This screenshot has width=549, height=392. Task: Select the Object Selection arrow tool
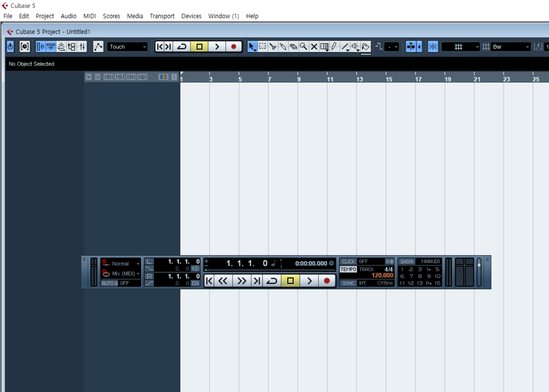point(252,47)
